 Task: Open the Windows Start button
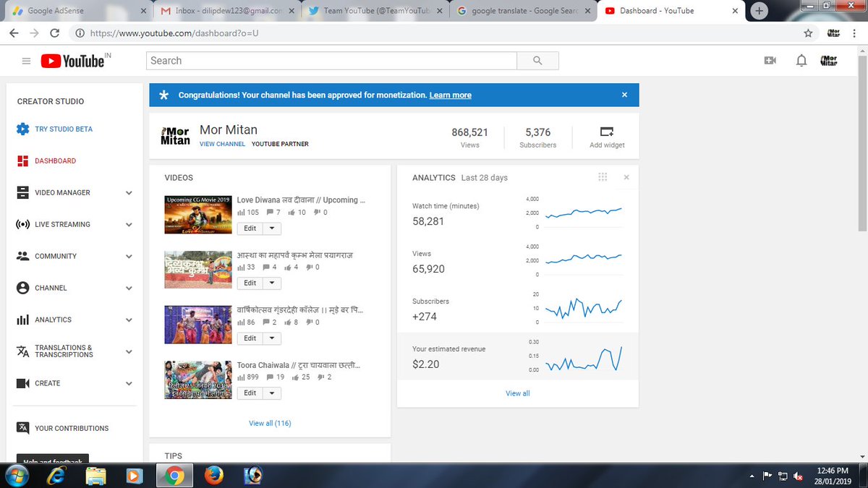point(17,475)
